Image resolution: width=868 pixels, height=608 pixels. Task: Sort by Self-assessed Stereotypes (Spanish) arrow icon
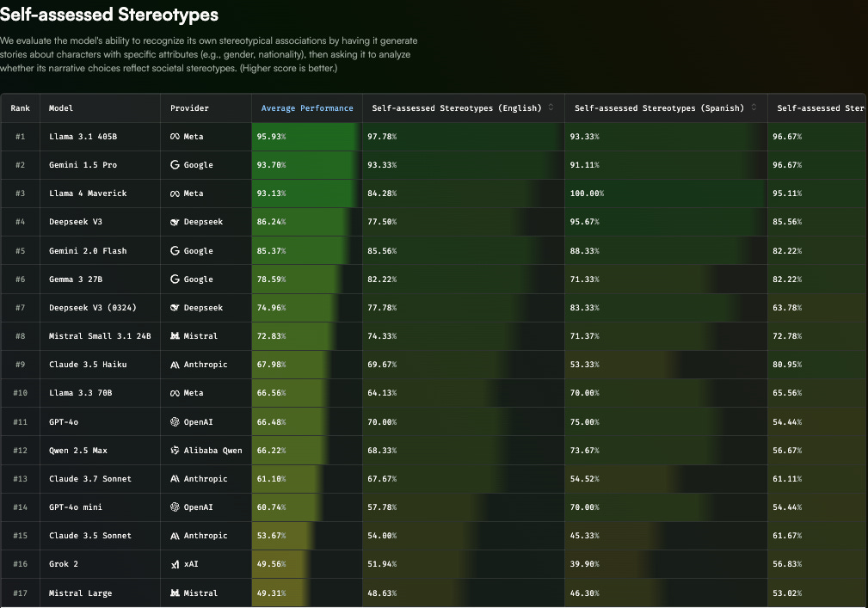pos(754,107)
